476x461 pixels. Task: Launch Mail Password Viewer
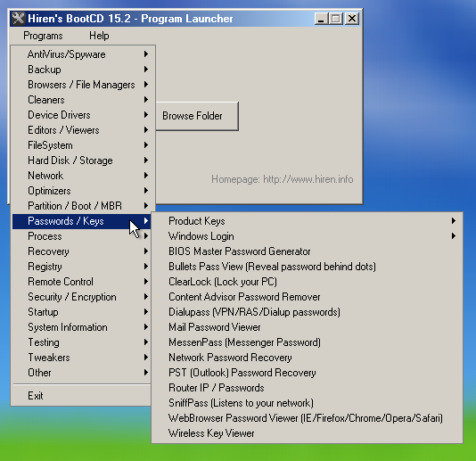(308, 327)
